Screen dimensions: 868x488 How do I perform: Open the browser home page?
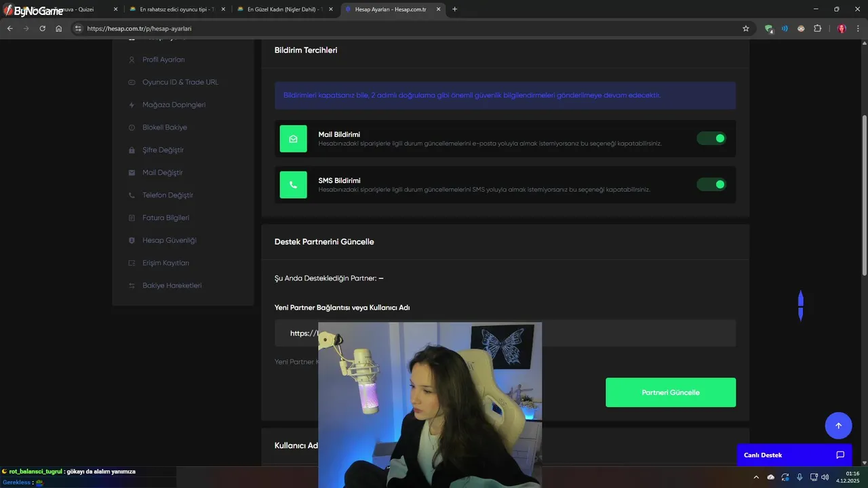click(59, 28)
